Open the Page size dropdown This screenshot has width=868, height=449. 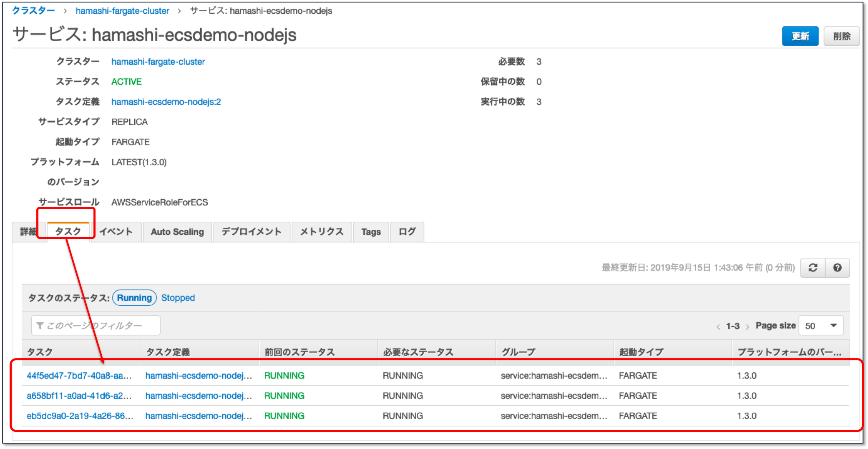point(821,326)
